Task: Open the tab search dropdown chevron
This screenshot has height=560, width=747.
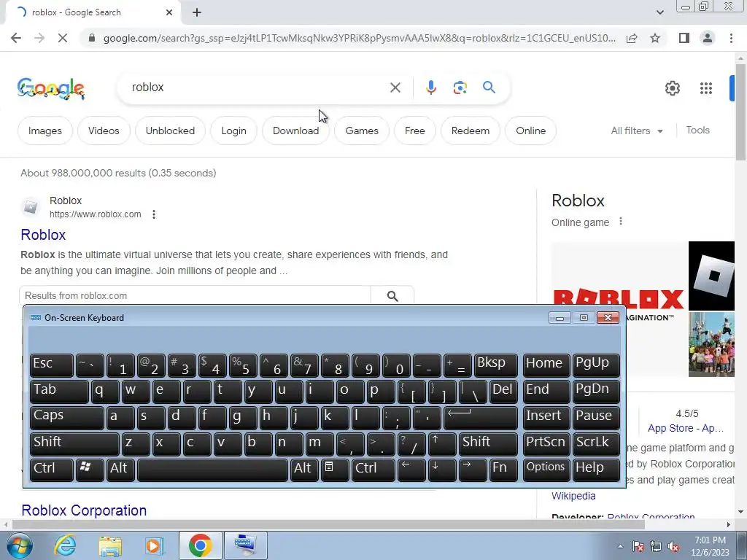Action: point(659,12)
